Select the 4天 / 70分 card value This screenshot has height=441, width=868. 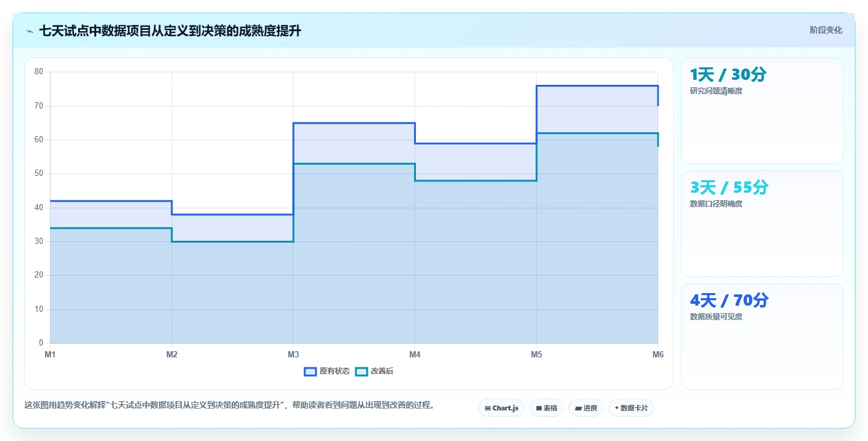coord(729,301)
